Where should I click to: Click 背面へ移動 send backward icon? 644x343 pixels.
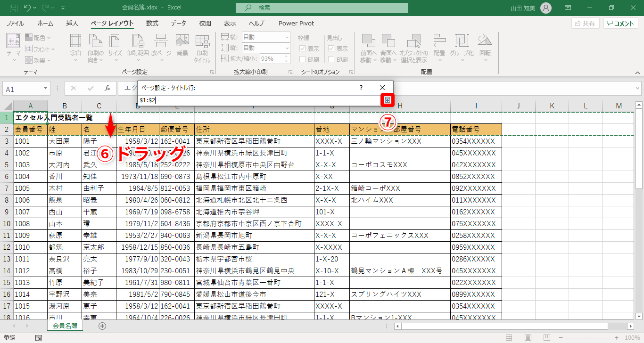click(388, 49)
